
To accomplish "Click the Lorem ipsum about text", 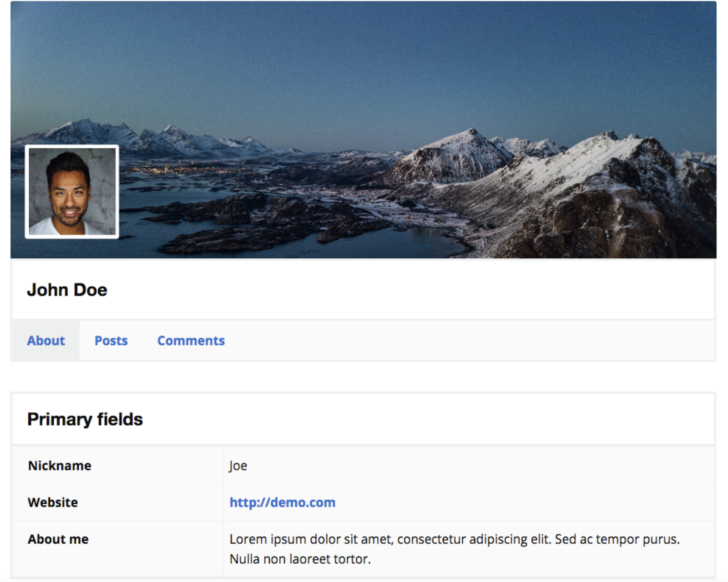I will 454,539.
